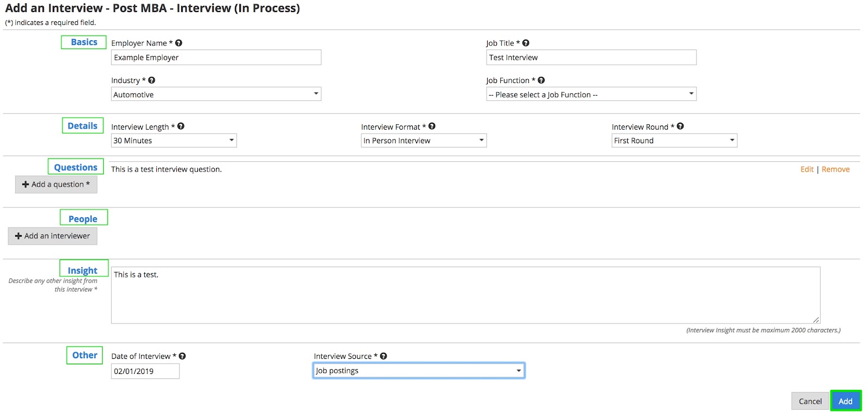Click the Employer Name text field

pos(216,58)
